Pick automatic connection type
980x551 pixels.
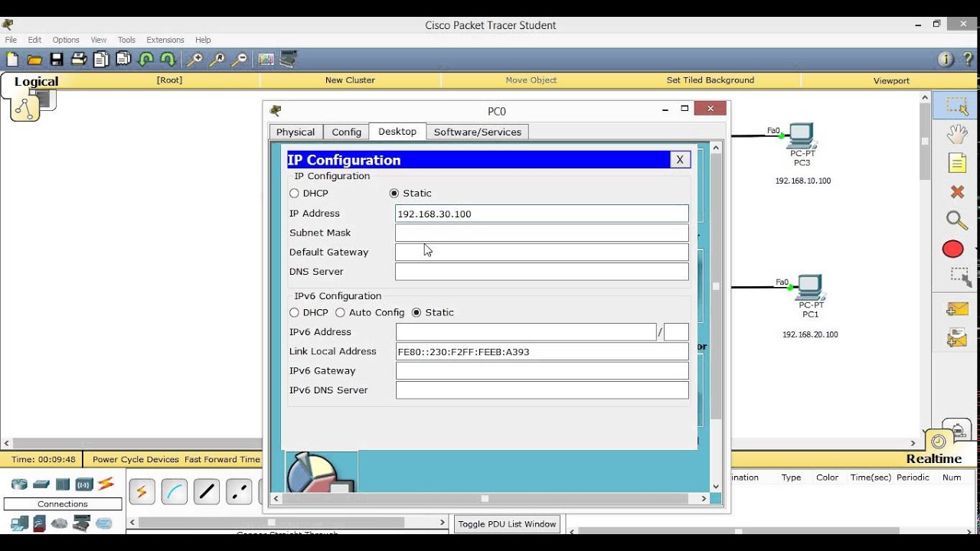pos(142,492)
